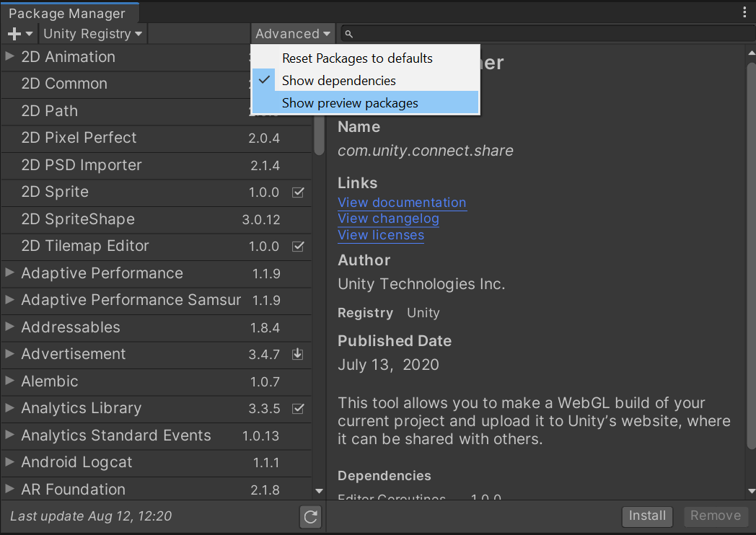Click the search magnifying glass icon
756x535 pixels.
(348, 33)
